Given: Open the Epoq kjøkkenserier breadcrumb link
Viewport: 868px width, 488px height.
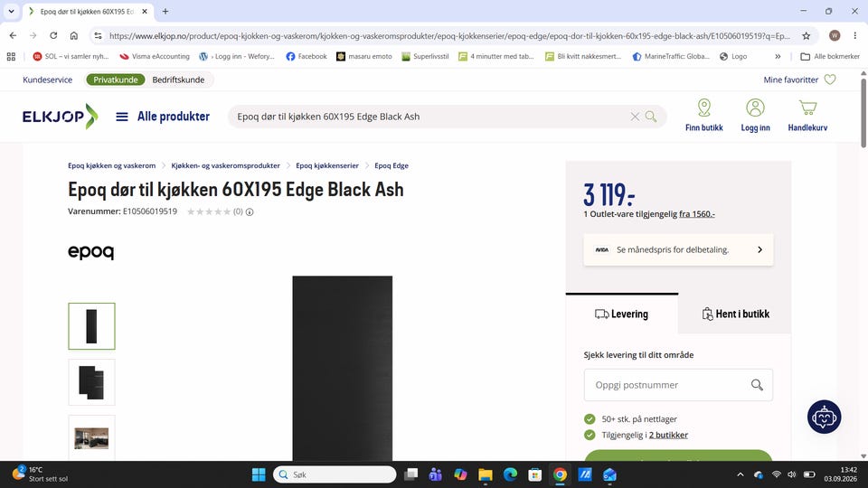Looking at the screenshot, I should click(x=327, y=165).
